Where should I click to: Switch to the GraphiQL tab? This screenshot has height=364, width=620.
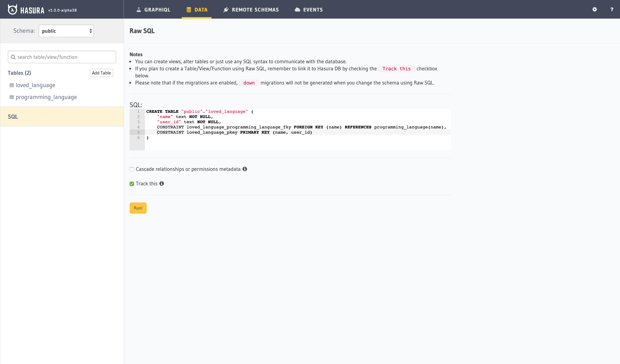coord(153,10)
